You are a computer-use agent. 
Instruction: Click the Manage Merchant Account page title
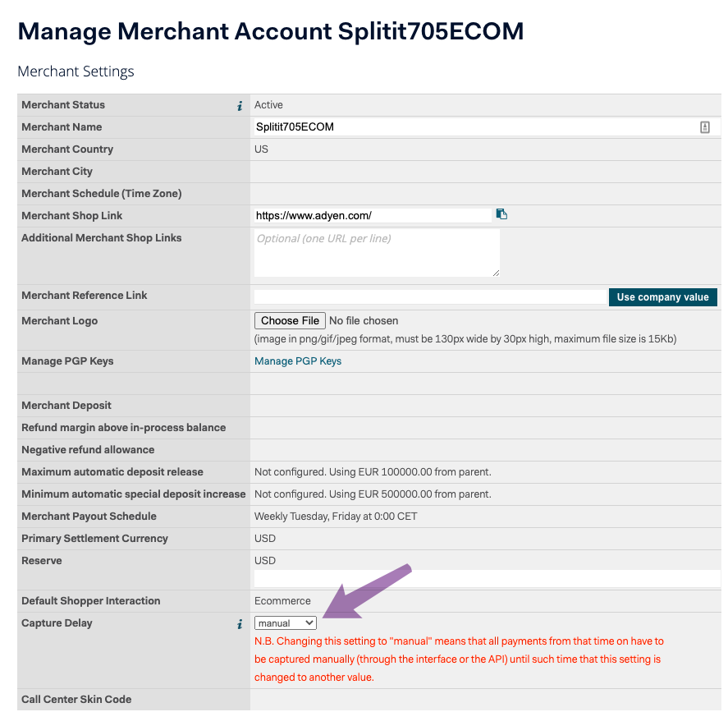point(271,31)
